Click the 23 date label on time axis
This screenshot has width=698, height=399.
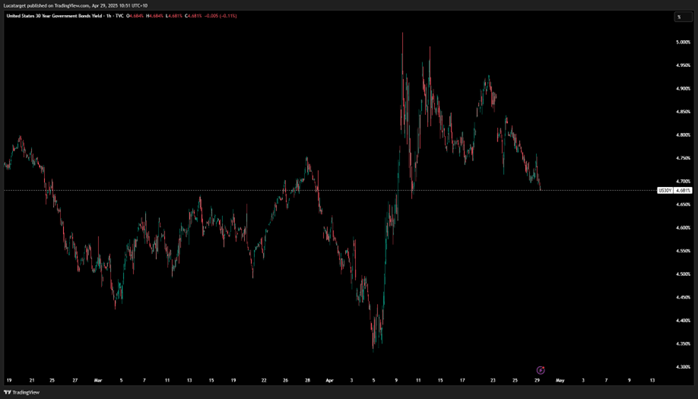[493, 380]
